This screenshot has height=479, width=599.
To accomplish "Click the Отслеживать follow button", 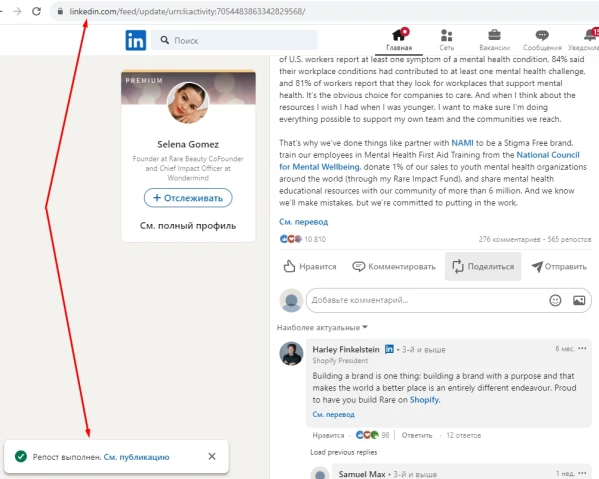I will (x=188, y=198).
